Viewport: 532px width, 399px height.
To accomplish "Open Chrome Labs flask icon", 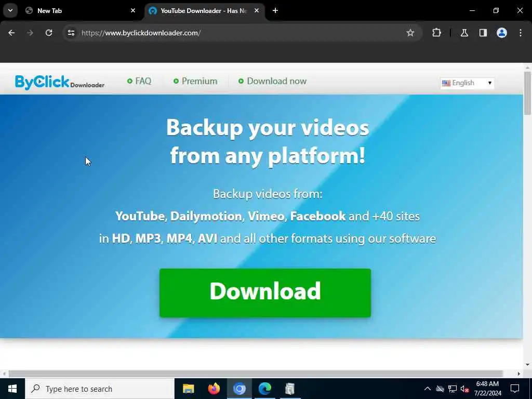I will pos(464,33).
